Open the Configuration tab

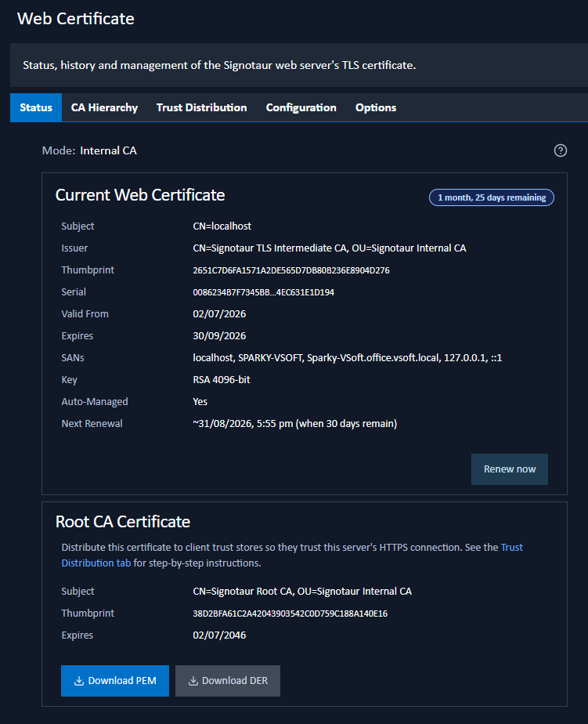(301, 107)
